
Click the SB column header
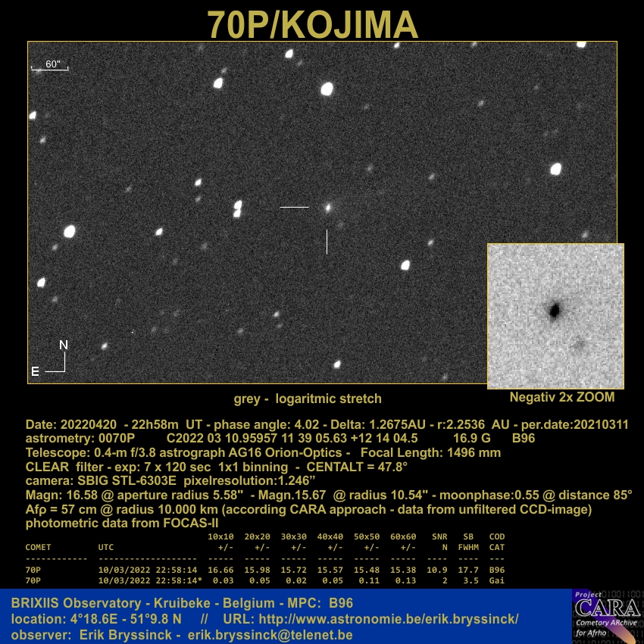coord(468,537)
